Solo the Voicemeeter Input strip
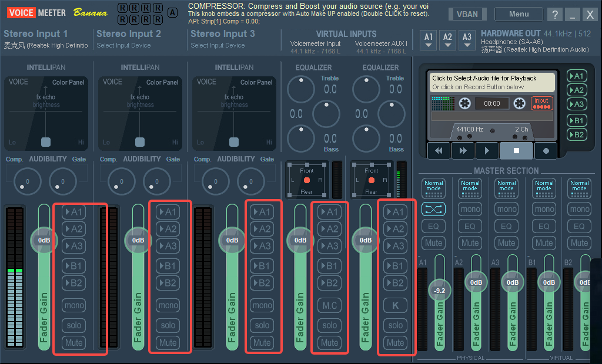Image resolution: width=602 pixels, height=364 pixels. click(x=329, y=325)
